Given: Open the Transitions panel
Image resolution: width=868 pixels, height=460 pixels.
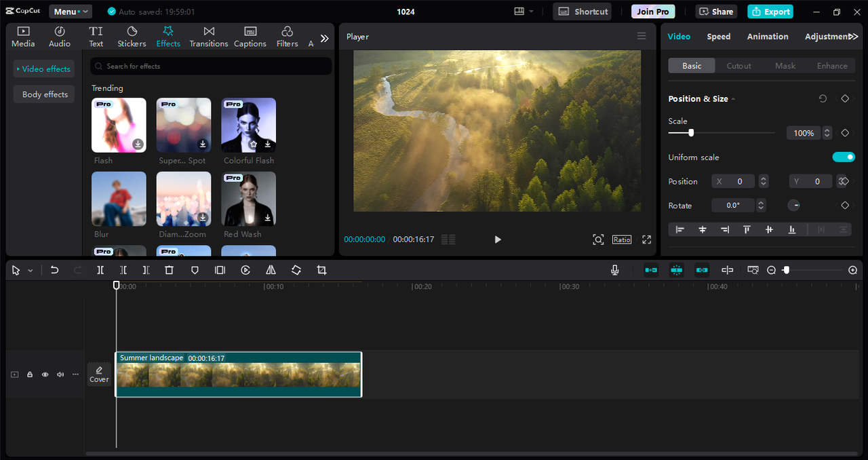Looking at the screenshot, I should tap(209, 37).
